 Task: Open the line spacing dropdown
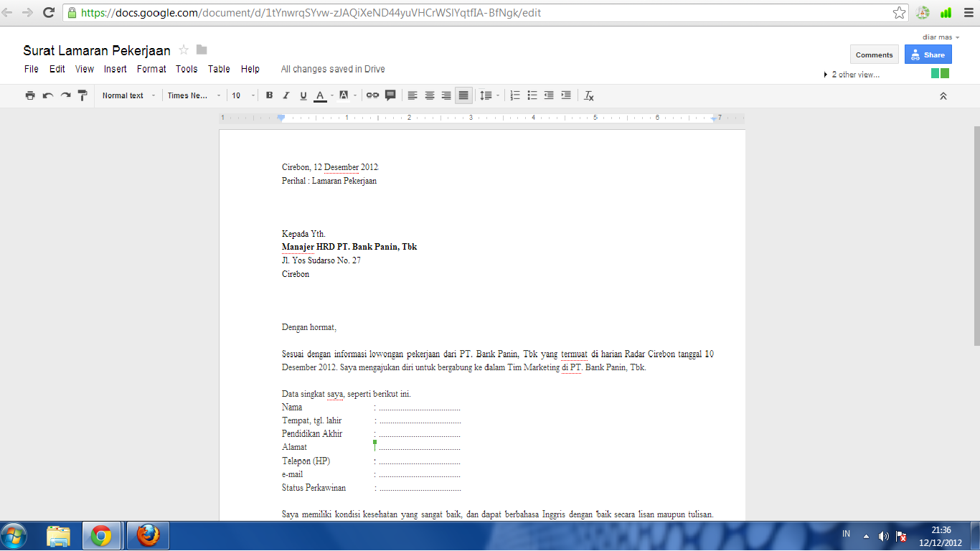pos(490,95)
